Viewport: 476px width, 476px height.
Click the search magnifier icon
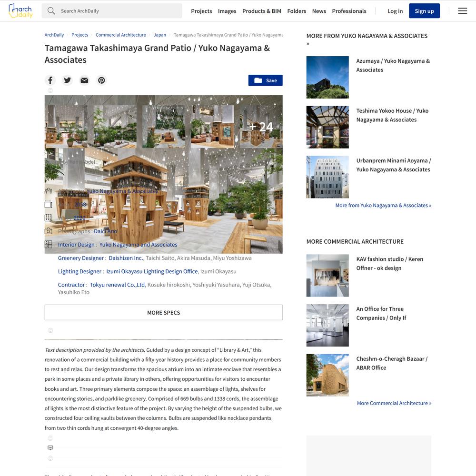(51, 11)
